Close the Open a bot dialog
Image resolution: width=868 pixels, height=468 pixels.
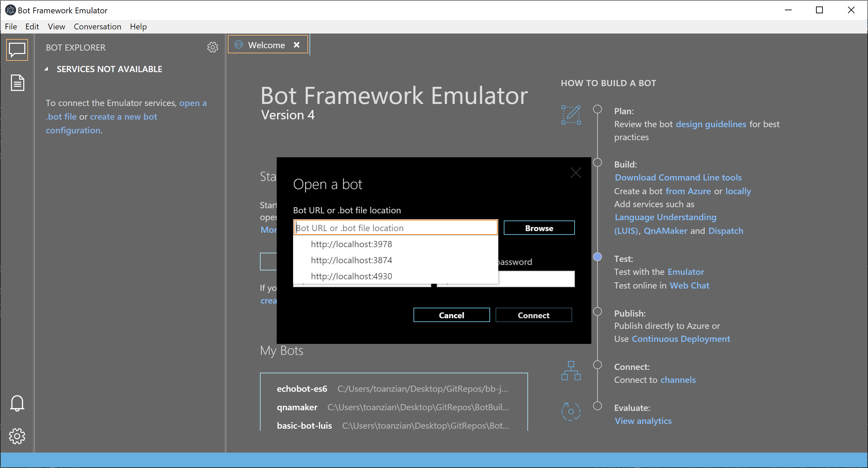(576, 173)
